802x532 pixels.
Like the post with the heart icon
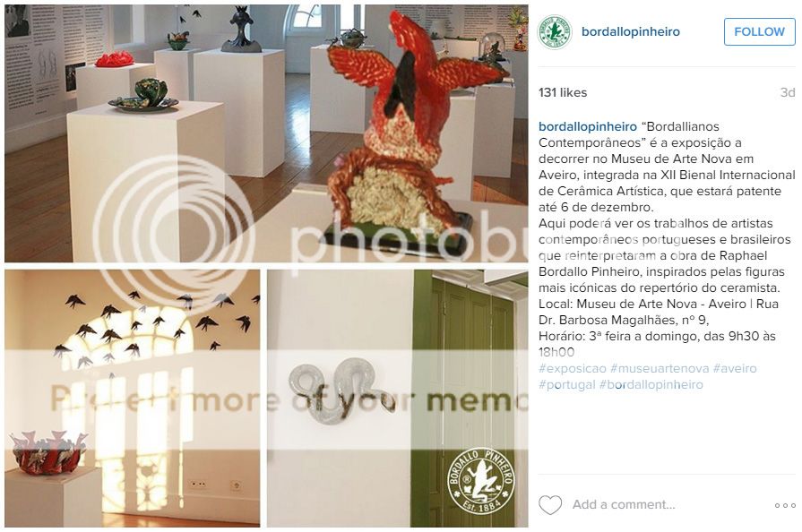pyautogui.click(x=550, y=505)
